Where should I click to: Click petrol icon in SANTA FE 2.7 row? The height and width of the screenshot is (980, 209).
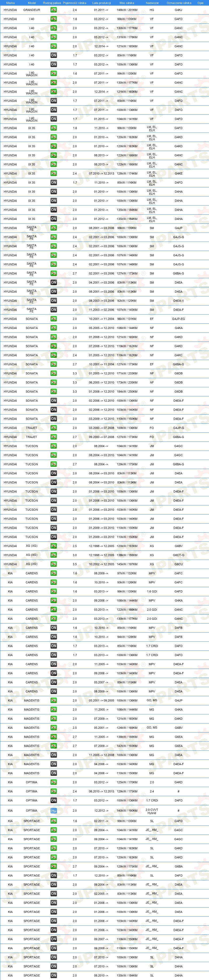coord(54,274)
